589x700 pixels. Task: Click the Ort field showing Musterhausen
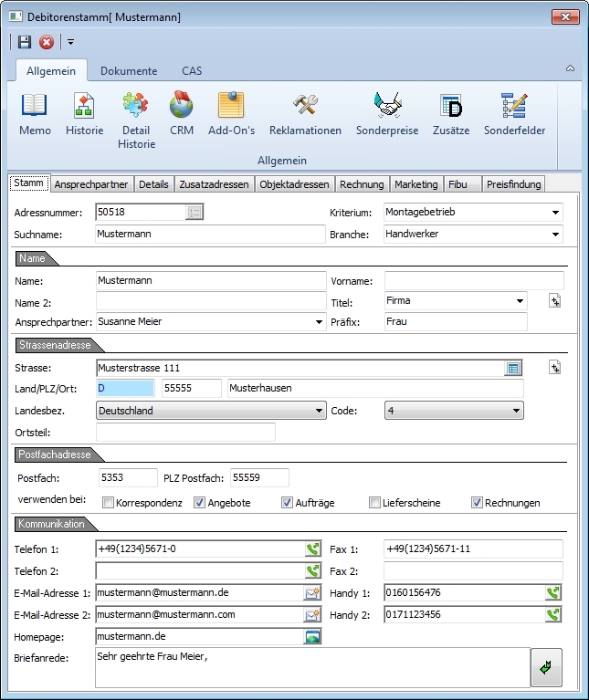point(375,389)
